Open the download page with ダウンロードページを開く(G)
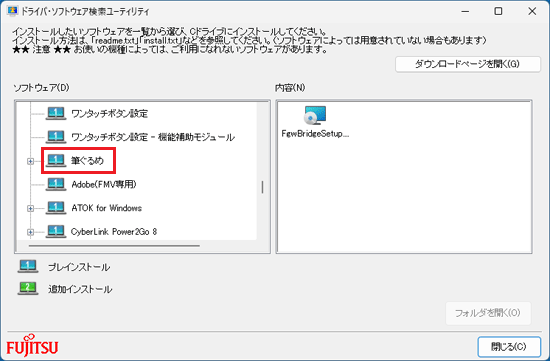This screenshot has height=361, width=550. pyautogui.click(x=468, y=64)
